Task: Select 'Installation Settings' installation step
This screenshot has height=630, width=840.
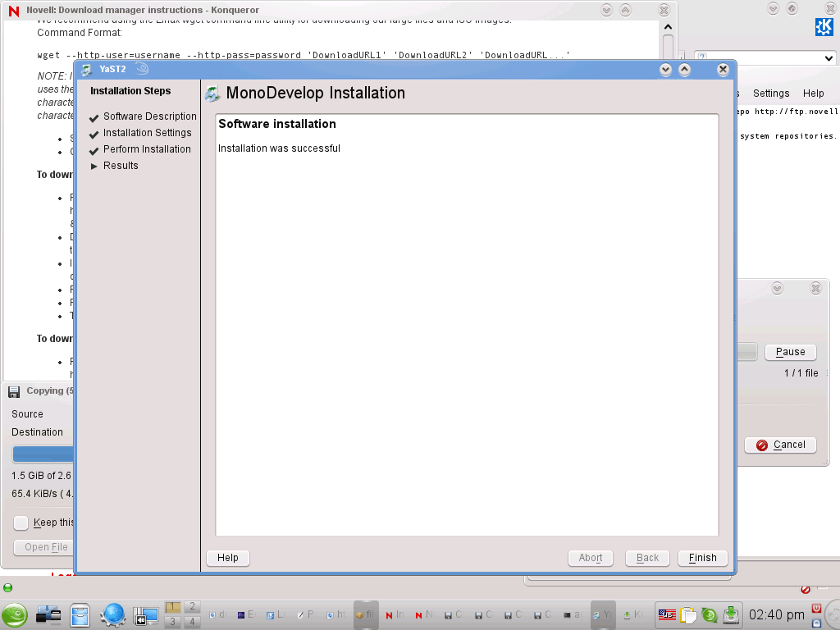Action: [x=148, y=133]
